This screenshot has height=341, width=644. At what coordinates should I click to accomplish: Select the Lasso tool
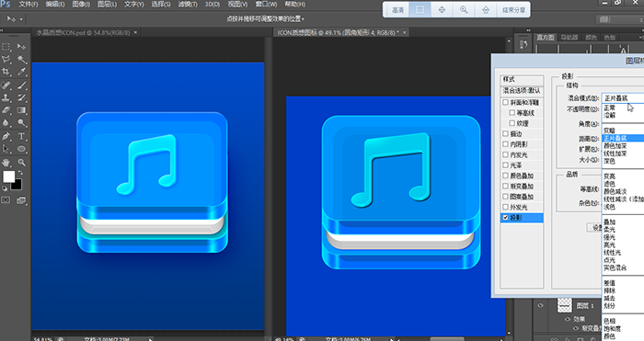click(6, 59)
